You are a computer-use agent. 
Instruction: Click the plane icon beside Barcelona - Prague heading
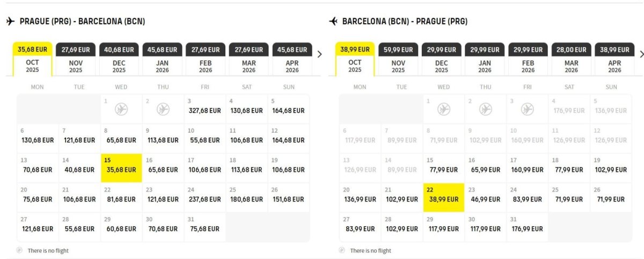coord(333,21)
